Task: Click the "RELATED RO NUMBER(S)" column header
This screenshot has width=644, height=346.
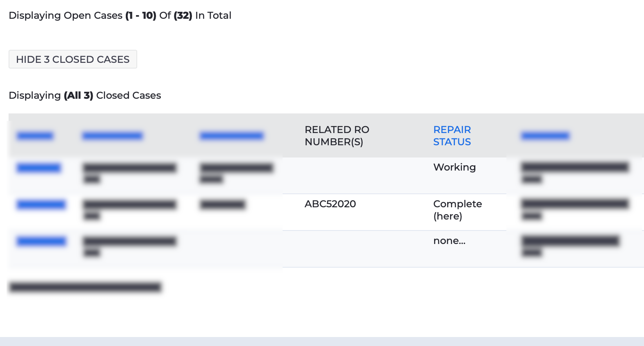Action: [x=336, y=135]
